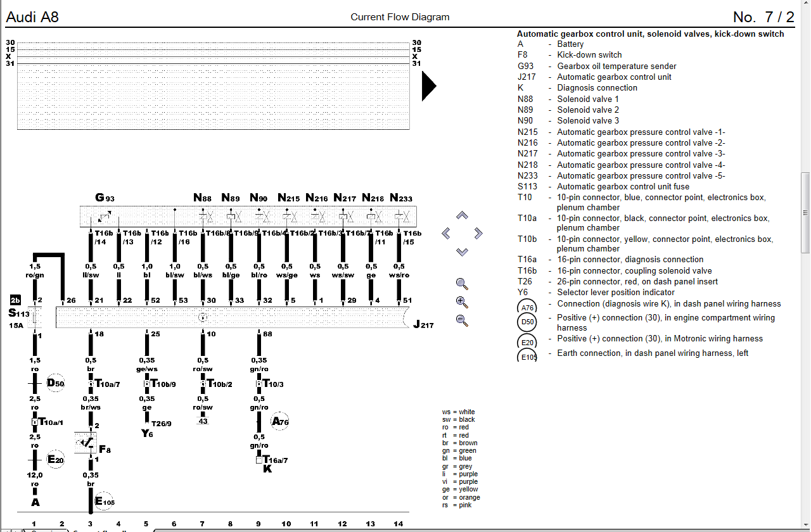Click color code entry 'br = brown'
Image resolution: width=811 pixels, height=532 pixels.
click(459, 443)
